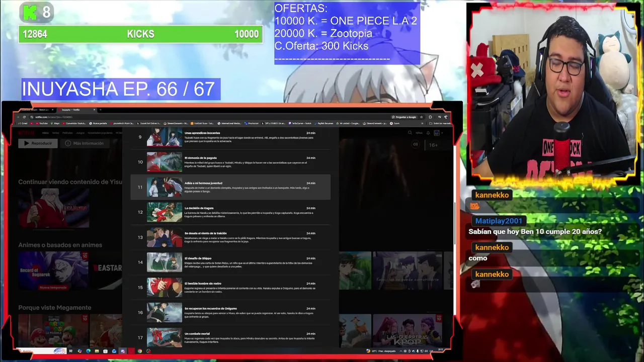Open Inuyasha card under Continuar viendo
The image size is (644, 362).
coord(53,208)
